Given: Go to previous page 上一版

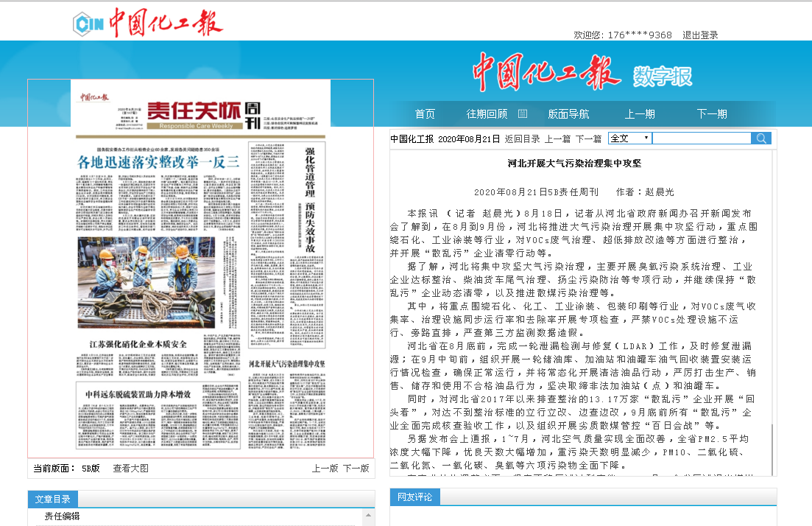Looking at the screenshot, I should 325,468.
